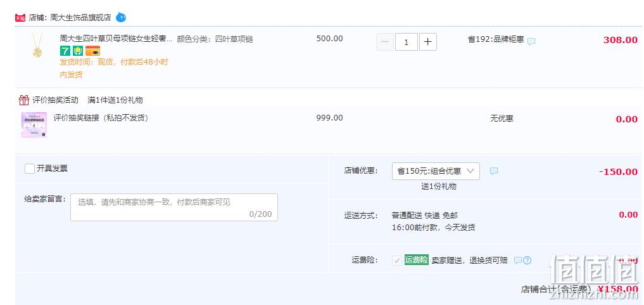644x305 pixels.
Task: Open the comment icon next to 店铺优惠 dropdown
Action: click(494, 171)
